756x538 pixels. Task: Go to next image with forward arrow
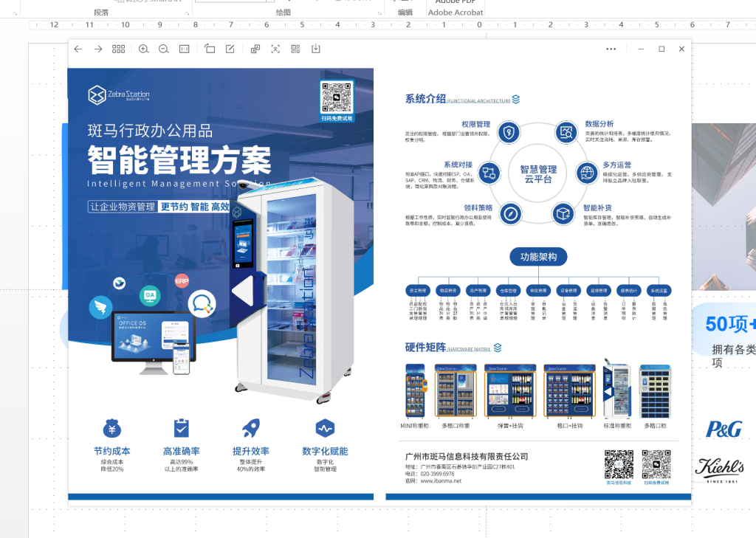point(98,49)
